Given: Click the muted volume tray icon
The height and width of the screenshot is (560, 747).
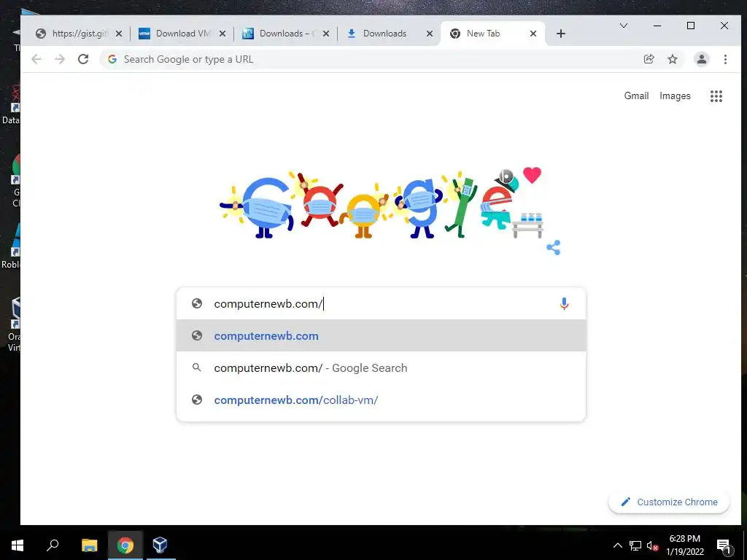Looking at the screenshot, I should coord(652,545).
